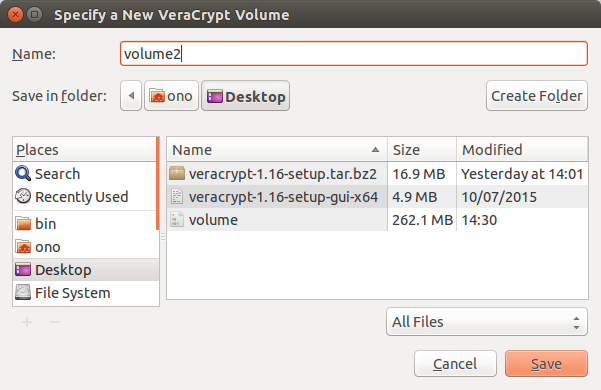
Task: Save the new volume file
Action: click(546, 364)
